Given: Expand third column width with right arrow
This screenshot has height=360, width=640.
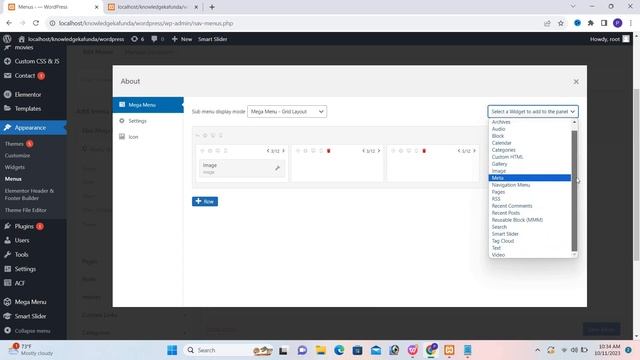Looking at the screenshot, I should point(474,151).
